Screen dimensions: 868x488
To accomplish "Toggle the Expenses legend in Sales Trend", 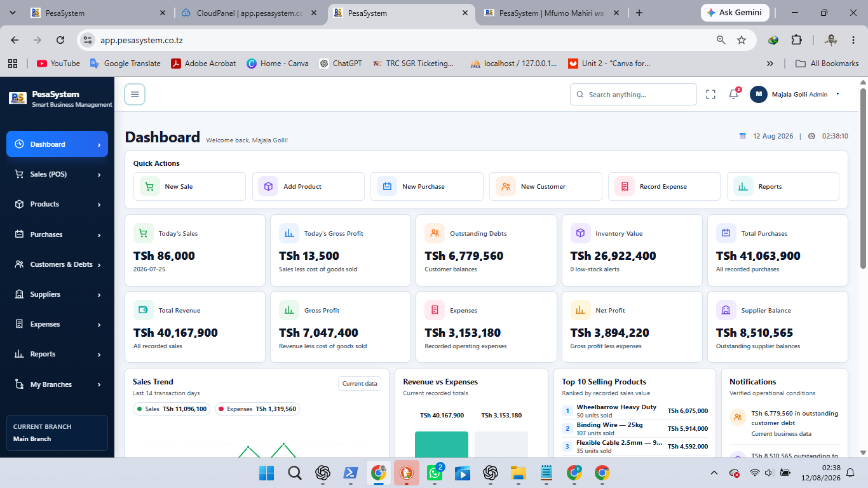I will pyautogui.click(x=257, y=409).
